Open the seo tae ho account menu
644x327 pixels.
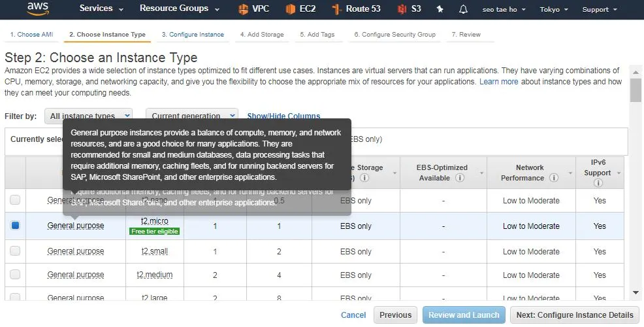(504, 9)
